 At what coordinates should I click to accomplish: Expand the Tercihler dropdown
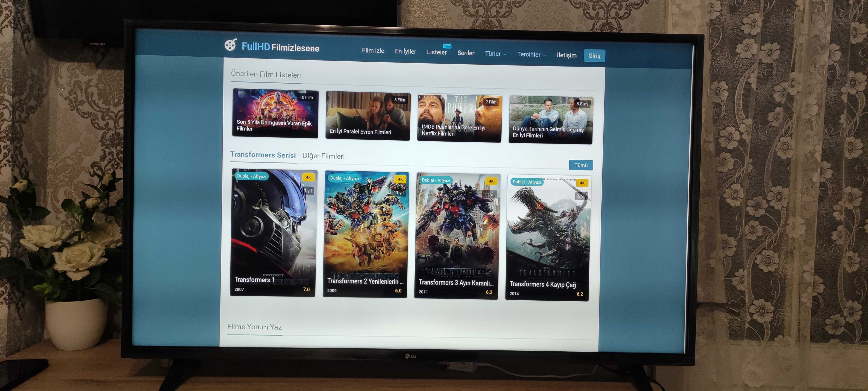531,54
